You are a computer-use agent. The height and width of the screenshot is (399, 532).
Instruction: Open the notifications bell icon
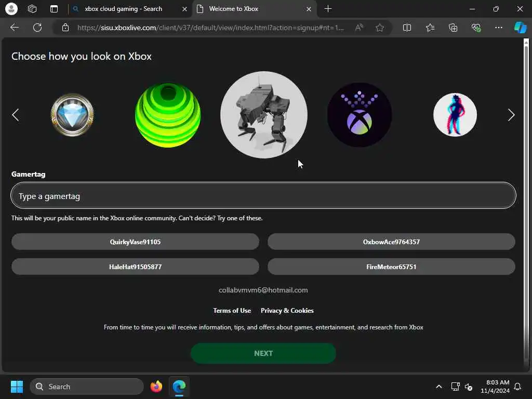(x=518, y=387)
